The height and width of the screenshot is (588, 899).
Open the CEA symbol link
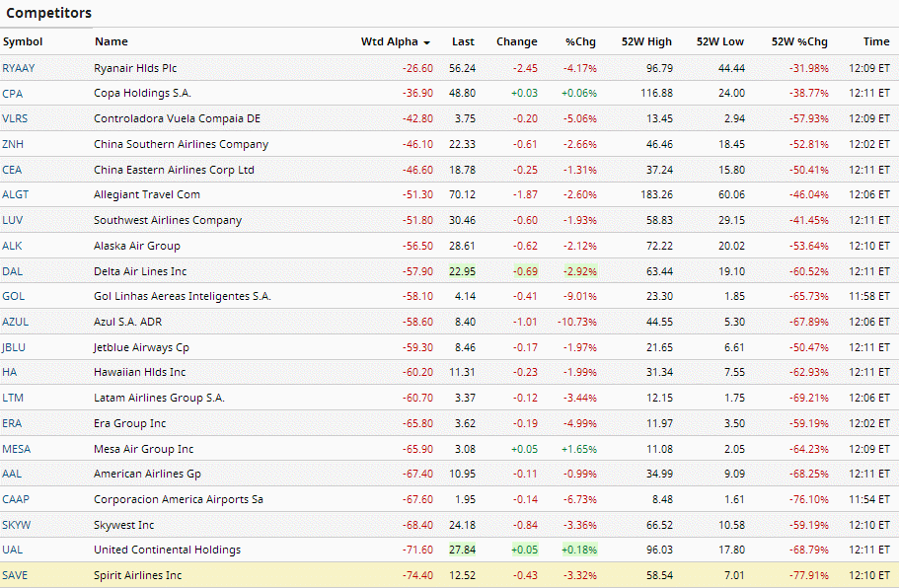(x=12, y=170)
